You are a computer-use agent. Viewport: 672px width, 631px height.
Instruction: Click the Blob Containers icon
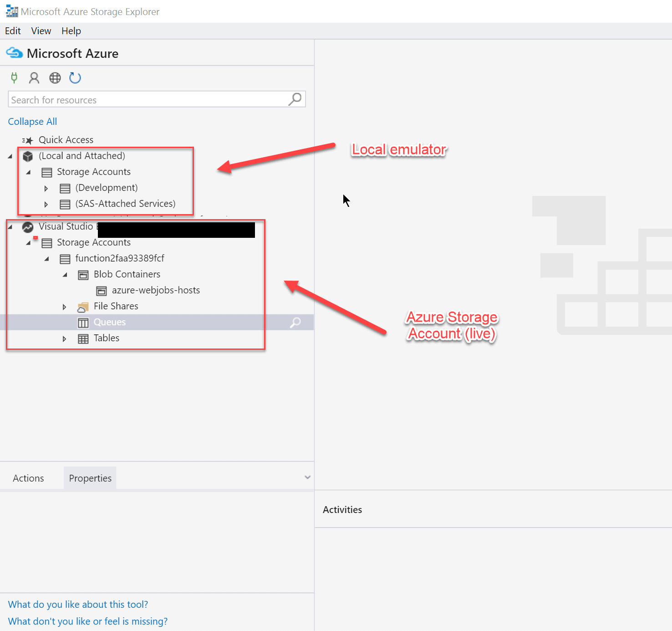[83, 275]
